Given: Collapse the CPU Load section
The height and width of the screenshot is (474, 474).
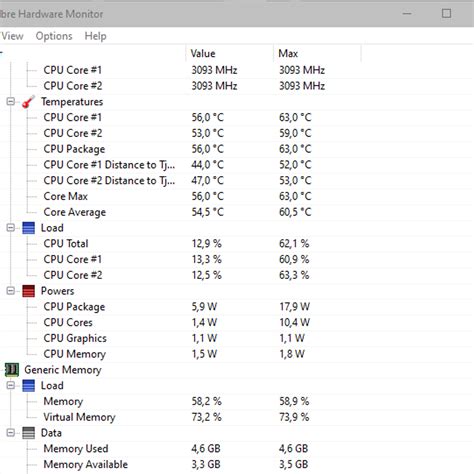Looking at the screenshot, I should click(x=11, y=228).
